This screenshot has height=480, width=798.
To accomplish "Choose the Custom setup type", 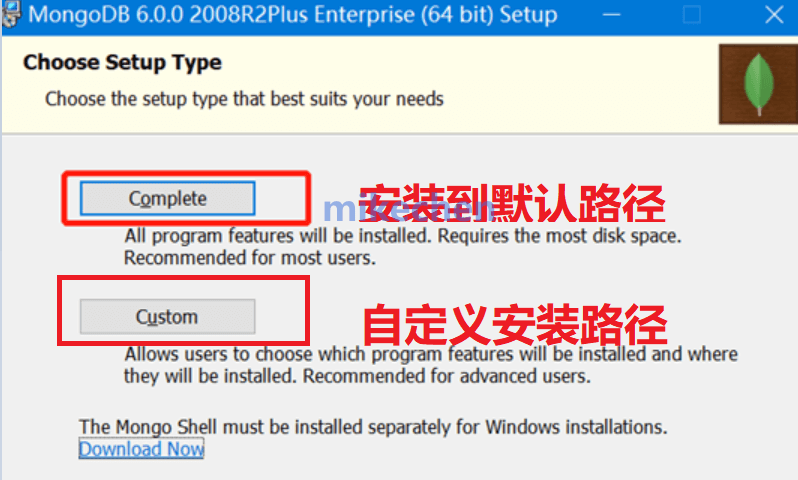I will click(167, 317).
